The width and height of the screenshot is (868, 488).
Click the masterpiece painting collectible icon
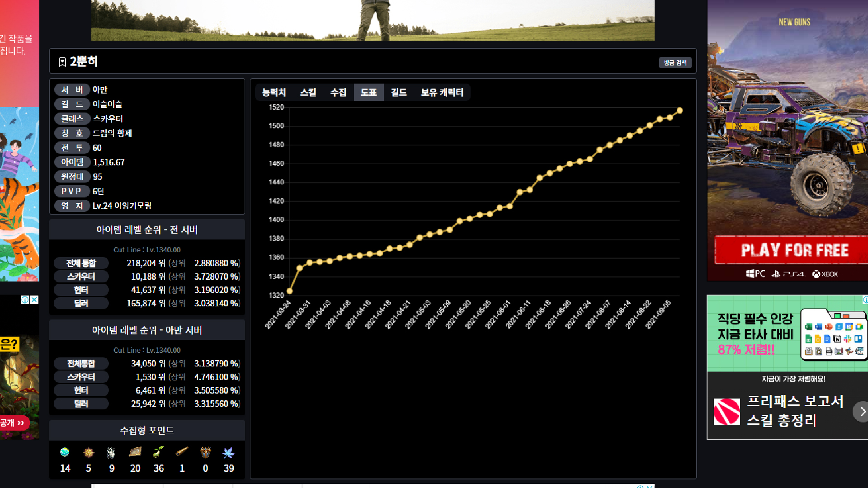coord(135,452)
